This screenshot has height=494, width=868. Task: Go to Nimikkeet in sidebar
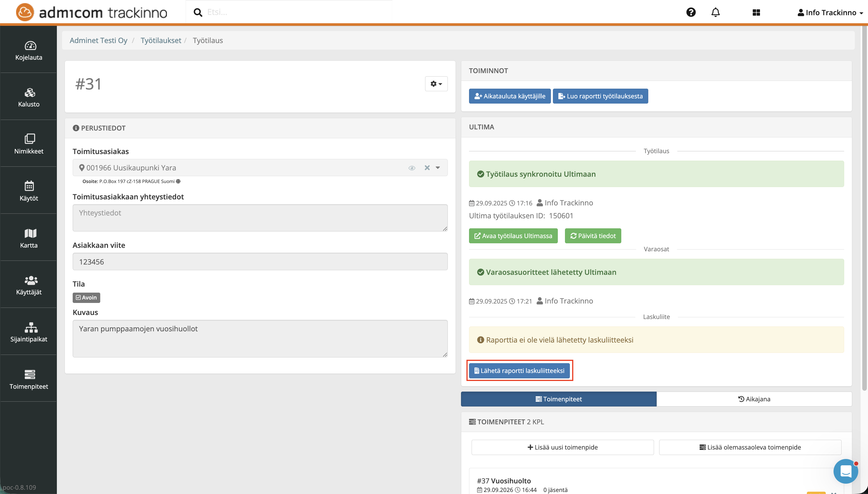tap(28, 144)
